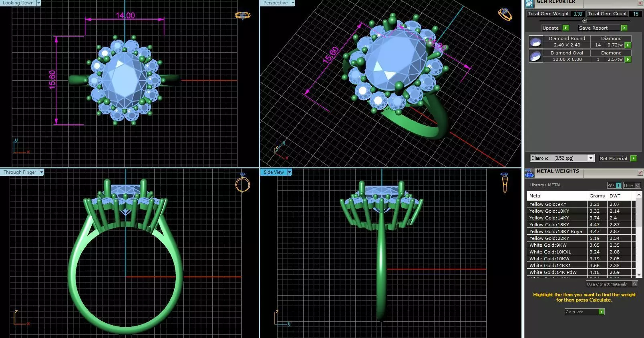This screenshot has width=644, height=338.
Task: Click the 15.60 dimension label in Looking Down
Action: 52,80
